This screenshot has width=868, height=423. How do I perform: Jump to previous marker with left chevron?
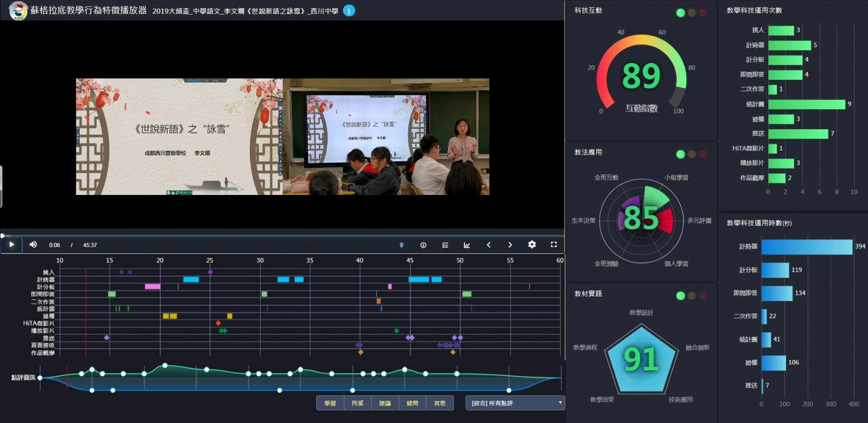(488, 245)
